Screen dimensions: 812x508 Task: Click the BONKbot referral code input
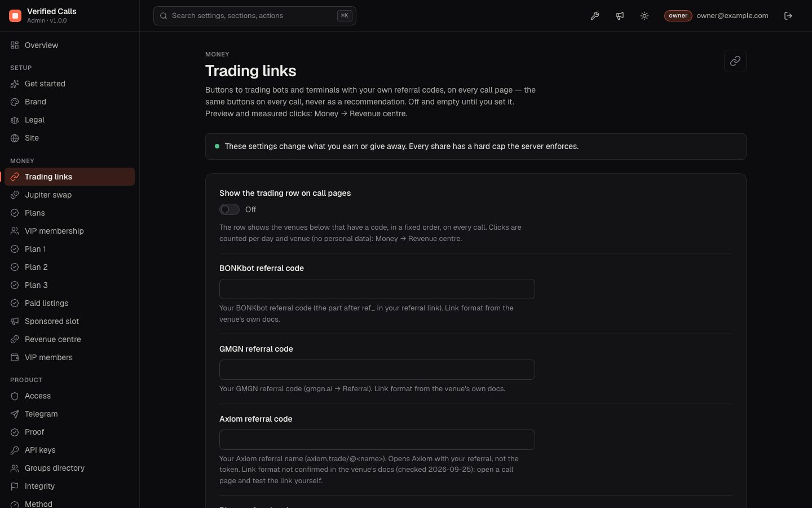click(x=377, y=289)
